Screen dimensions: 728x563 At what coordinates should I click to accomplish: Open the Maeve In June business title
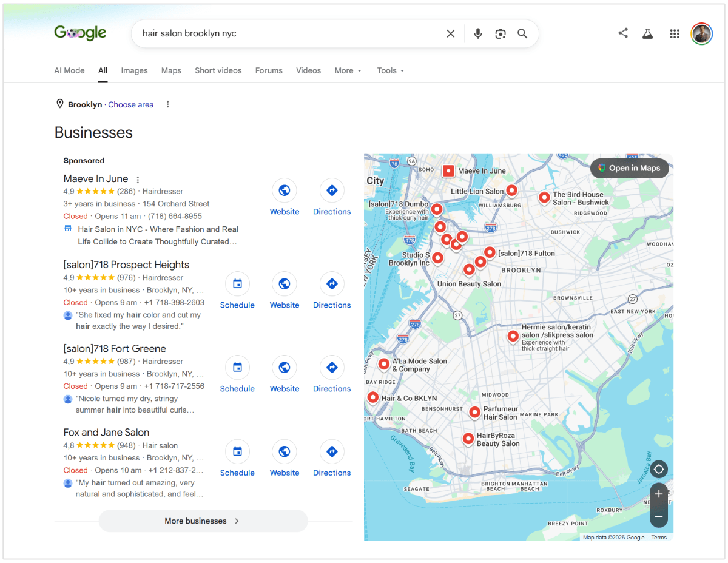coord(96,178)
